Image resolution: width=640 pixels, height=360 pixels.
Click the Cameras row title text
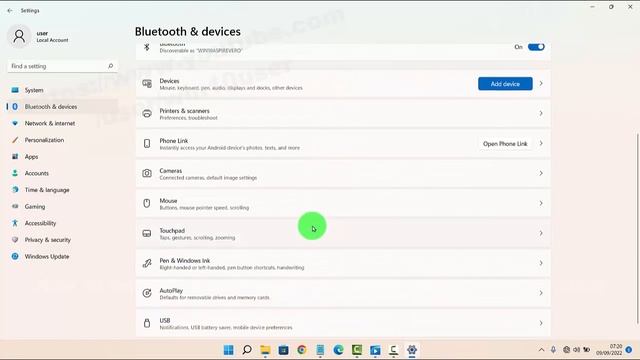click(x=171, y=171)
